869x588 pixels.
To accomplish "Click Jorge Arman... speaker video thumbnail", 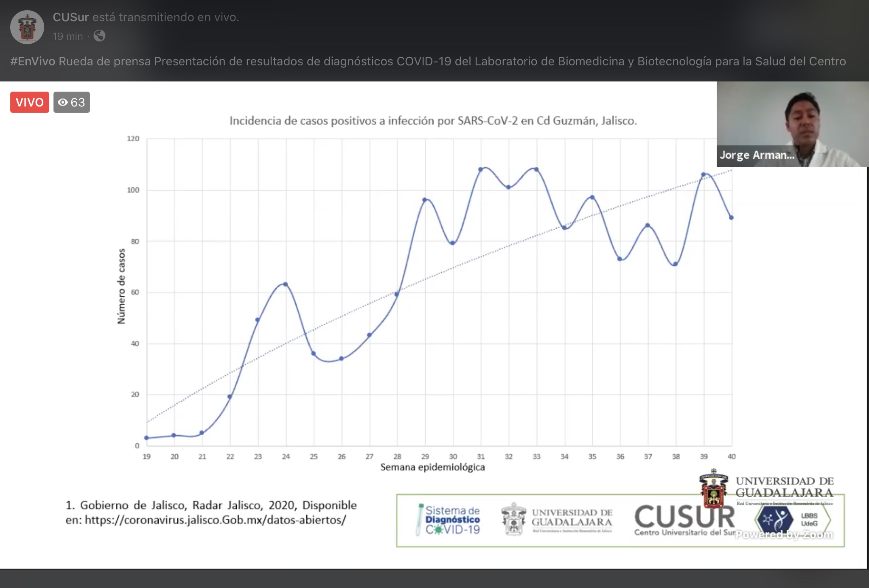I will [x=792, y=124].
